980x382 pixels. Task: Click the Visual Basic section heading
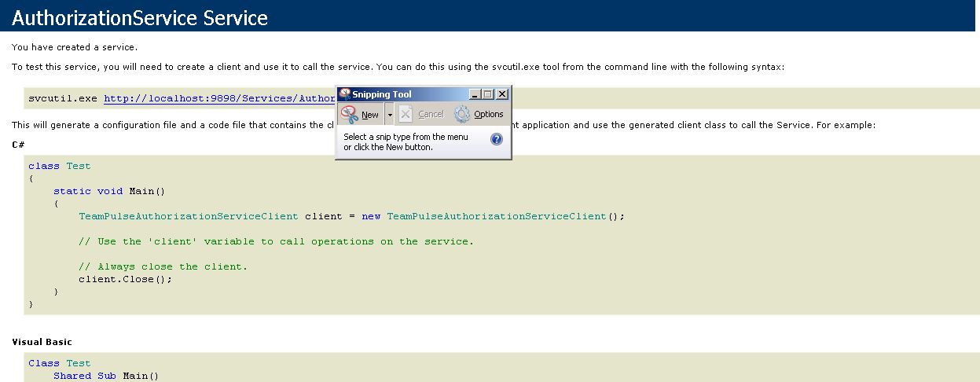(x=42, y=342)
